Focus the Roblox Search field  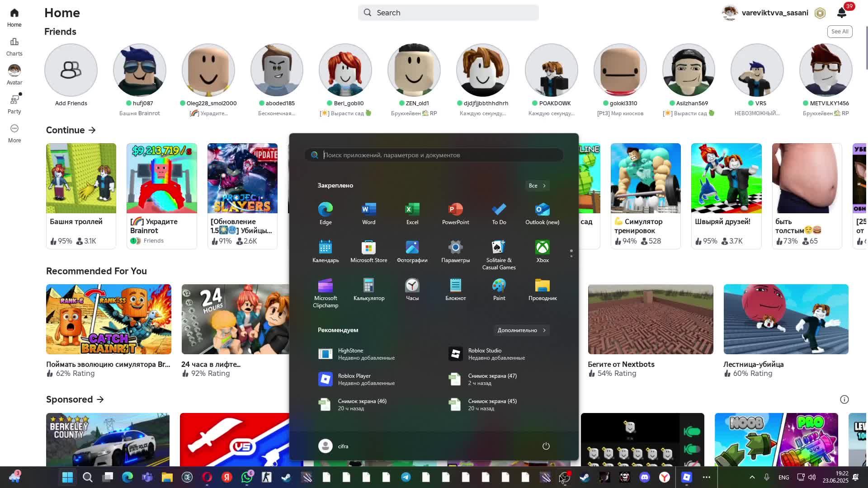(x=448, y=13)
